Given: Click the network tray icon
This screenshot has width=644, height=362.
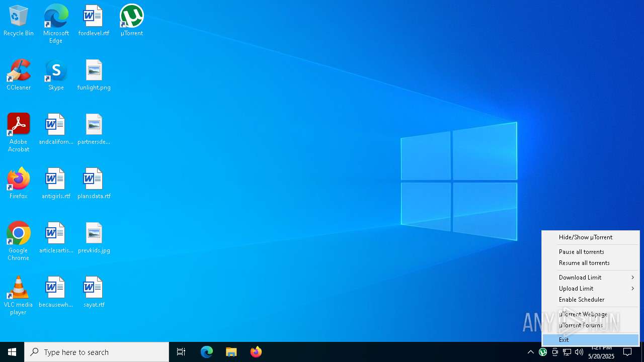Looking at the screenshot, I should point(567,352).
